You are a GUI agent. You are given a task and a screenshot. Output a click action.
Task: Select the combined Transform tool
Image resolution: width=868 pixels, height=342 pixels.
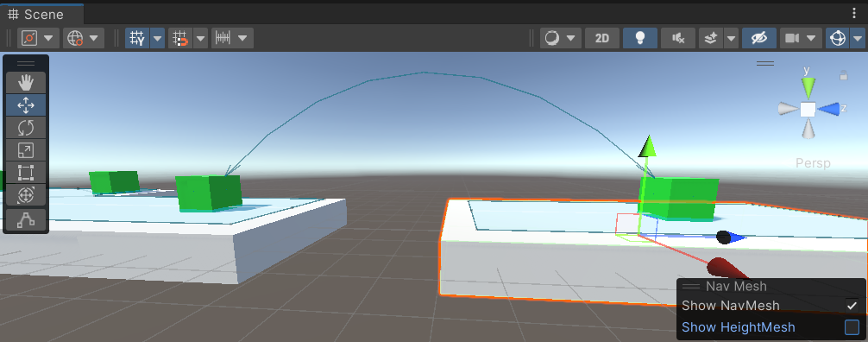point(26,195)
